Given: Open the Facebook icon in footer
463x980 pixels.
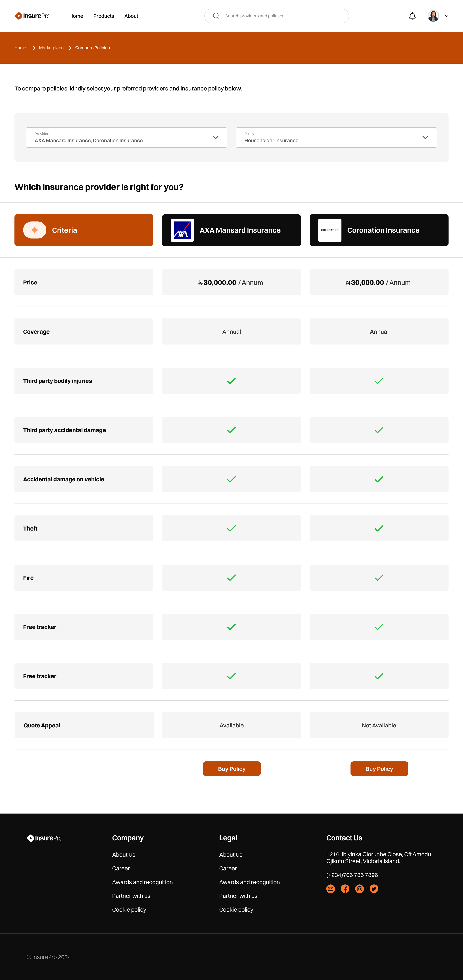Looking at the screenshot, I should (x=345, y=889).
